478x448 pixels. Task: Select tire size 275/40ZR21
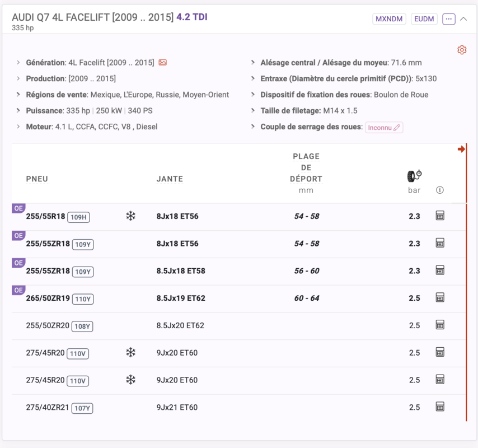pyautogui.click(x=48, y=407)
